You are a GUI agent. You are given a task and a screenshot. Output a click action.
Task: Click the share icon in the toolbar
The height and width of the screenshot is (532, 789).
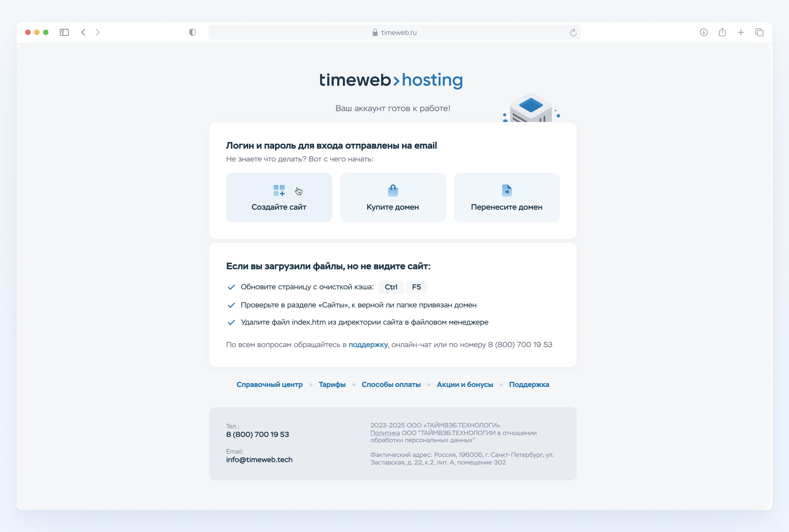click(722, 32)
